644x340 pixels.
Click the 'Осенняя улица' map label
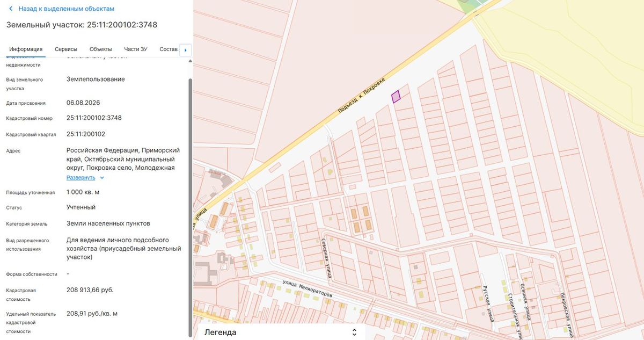click(525, 302)
